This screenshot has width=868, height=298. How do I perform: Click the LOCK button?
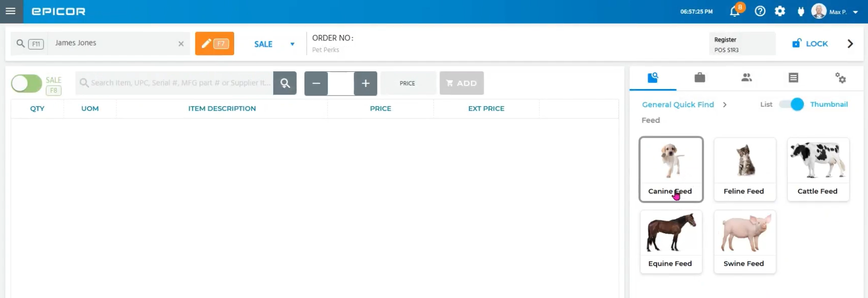[810, 44]
